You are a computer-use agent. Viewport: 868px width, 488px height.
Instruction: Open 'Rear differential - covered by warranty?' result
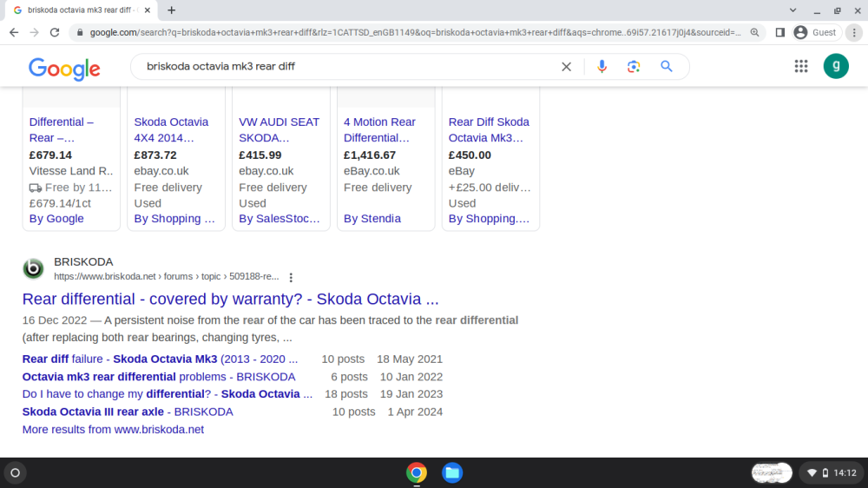click(230, 299)
